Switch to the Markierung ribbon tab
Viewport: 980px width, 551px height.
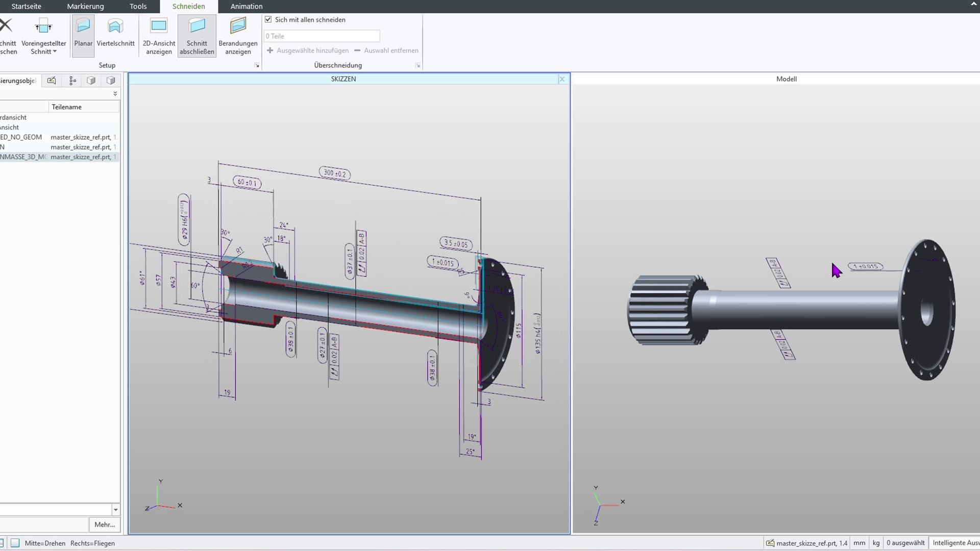tap(85, 6)
